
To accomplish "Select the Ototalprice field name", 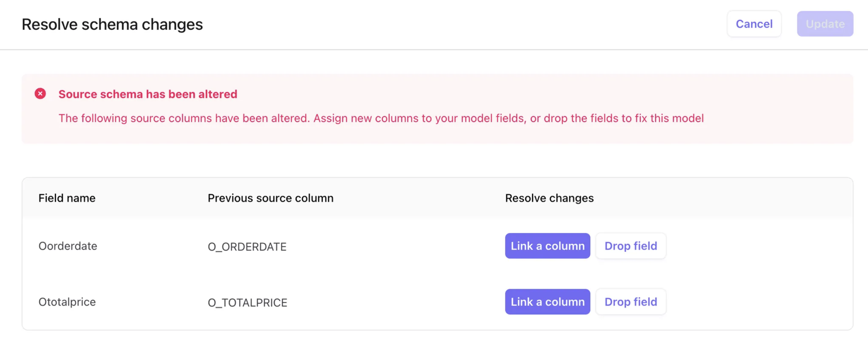I will [x=67, y=302].
